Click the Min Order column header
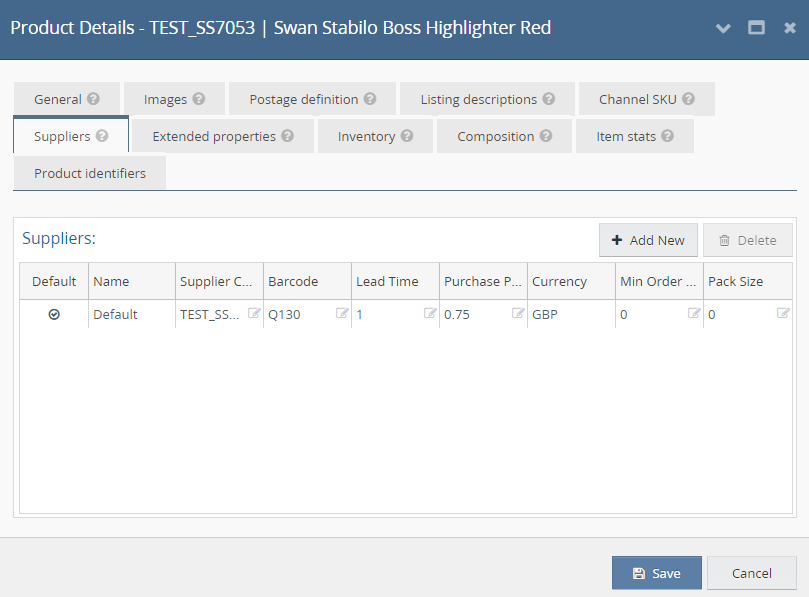 [x=659, y=281]
